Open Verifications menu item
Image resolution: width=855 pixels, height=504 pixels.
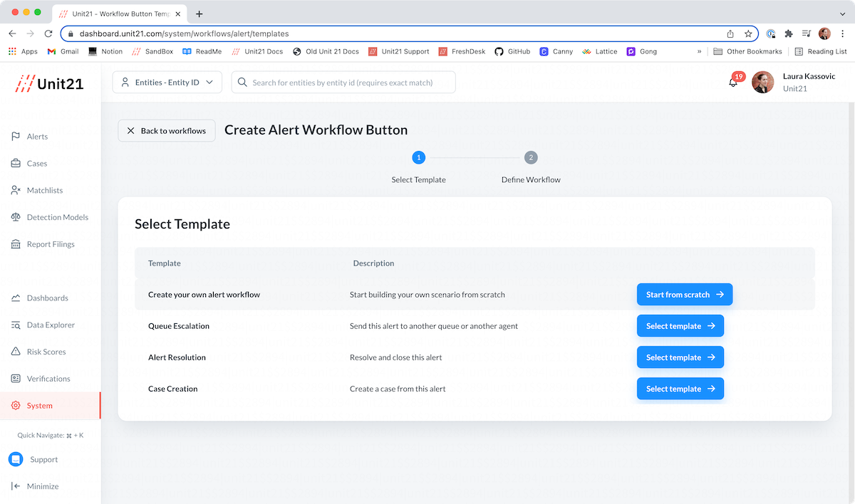pos(50,379)
